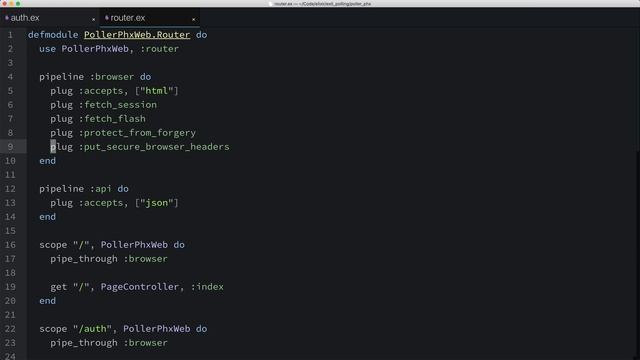Image resolution: width=640 pixels, height=360 pixels.
Task: Click line number 22 in the gutter
Action: 10,329
